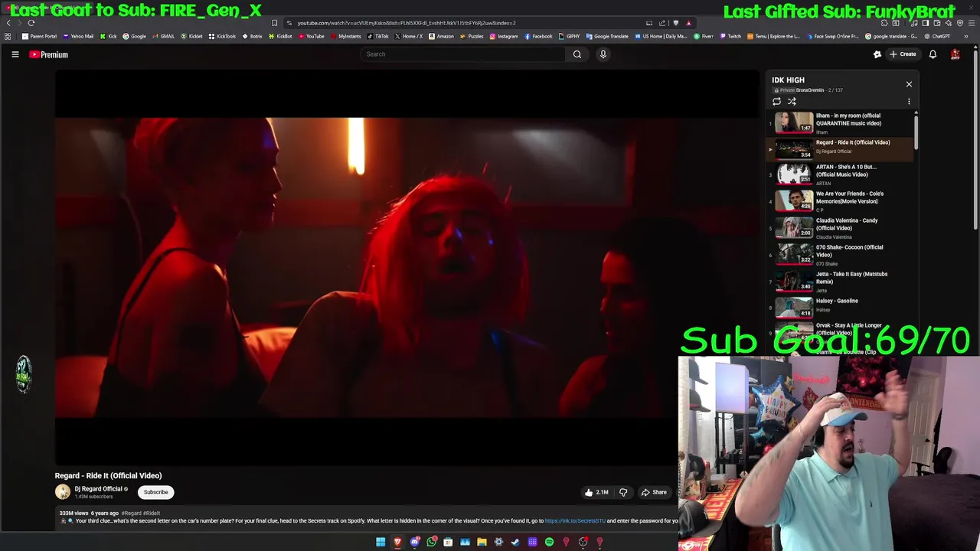
Task: Open File Explorer from taskbar
Action: 482,542
